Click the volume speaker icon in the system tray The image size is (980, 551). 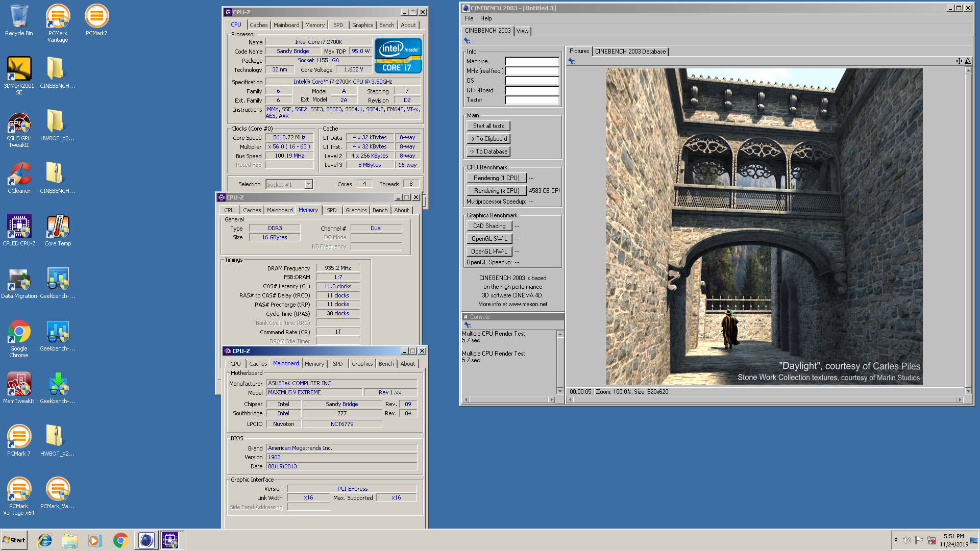pyautogui.click(x=906, y=540)
